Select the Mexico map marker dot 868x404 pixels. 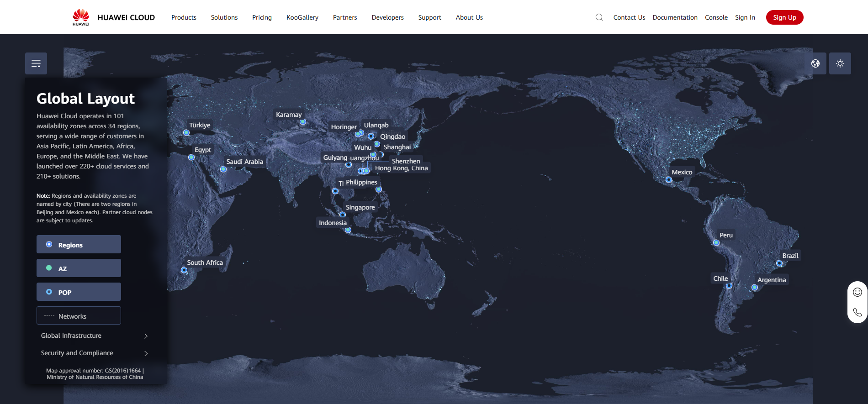point(669,180)
